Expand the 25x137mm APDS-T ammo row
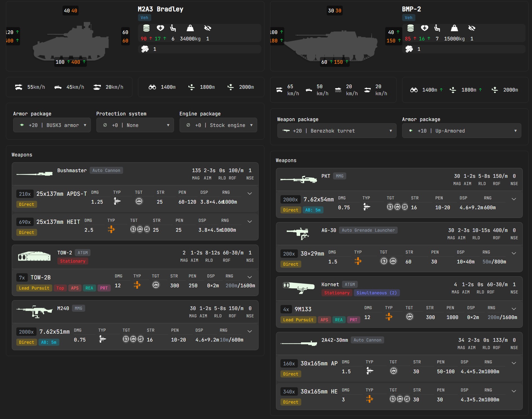 tap(250, 193)
